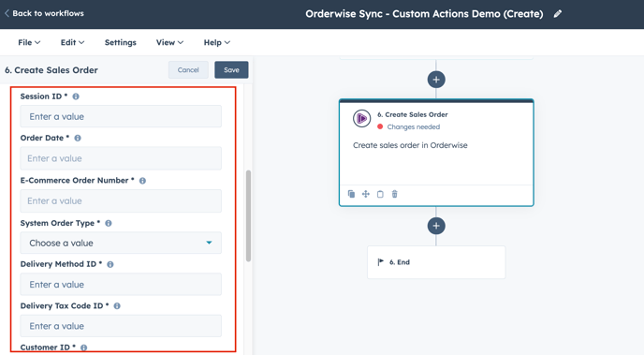Click the System Order Type info icon
The width and height of the screenshot is (644, 355).
[x=109, y=224]
